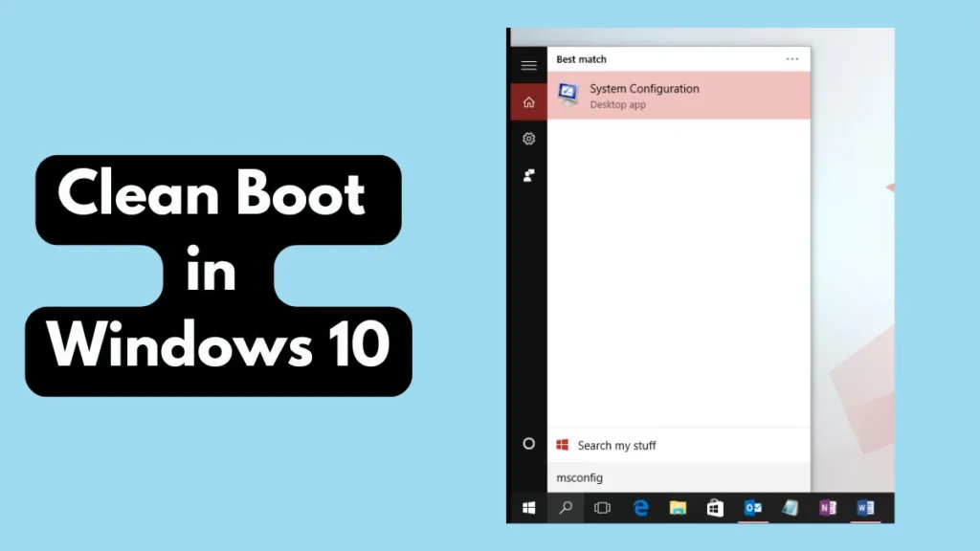Switch to Outlook in taskbar

click(x=753, y=508)
